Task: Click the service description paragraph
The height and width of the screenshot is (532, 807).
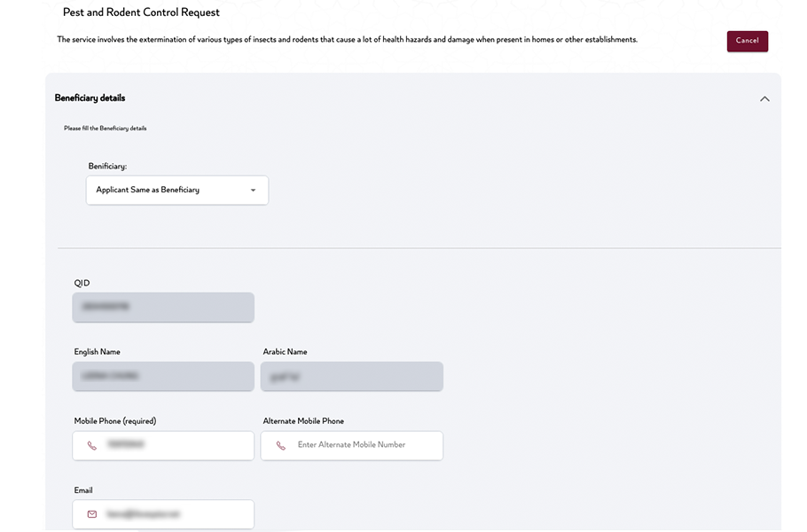Action: 347,39
